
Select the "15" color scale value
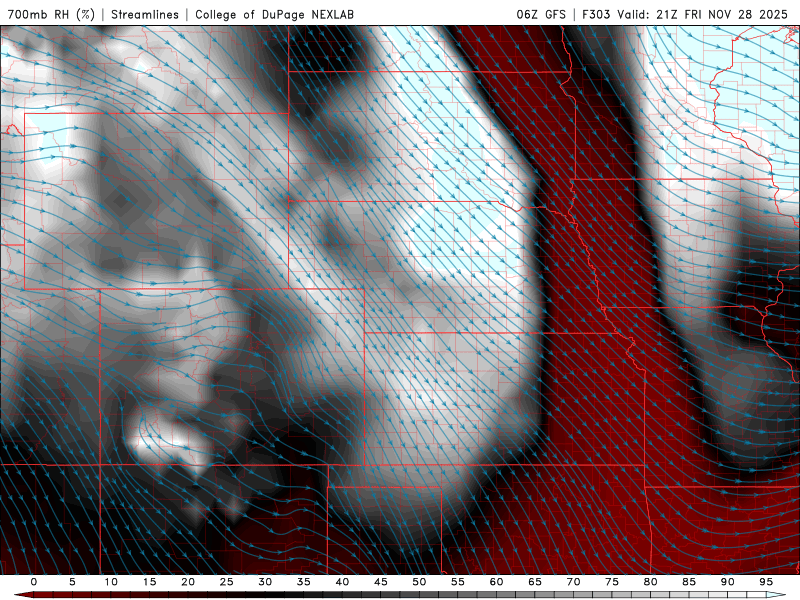click(149, 582)
